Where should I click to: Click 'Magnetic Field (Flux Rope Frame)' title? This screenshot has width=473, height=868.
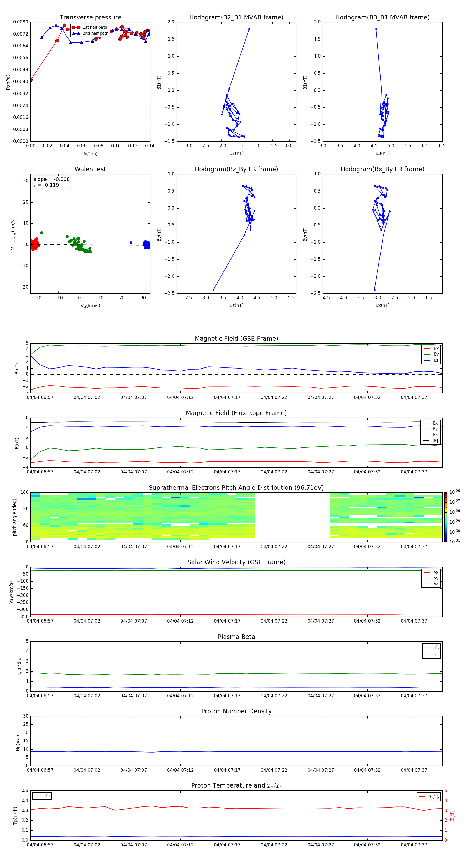tap(236, 413)
